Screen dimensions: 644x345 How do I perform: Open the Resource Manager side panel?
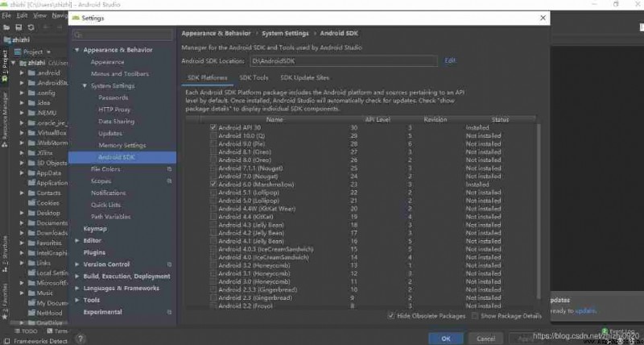[x=5, y=119]
